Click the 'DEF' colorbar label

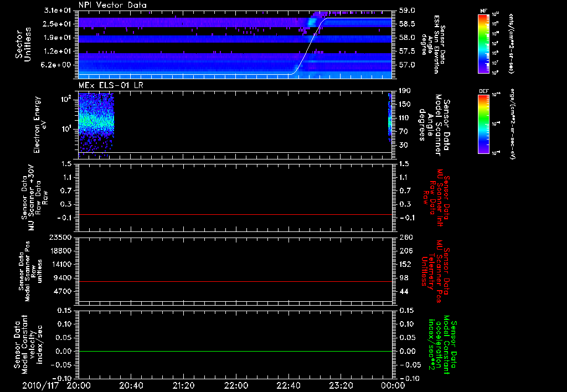click(x=483, y=91)
